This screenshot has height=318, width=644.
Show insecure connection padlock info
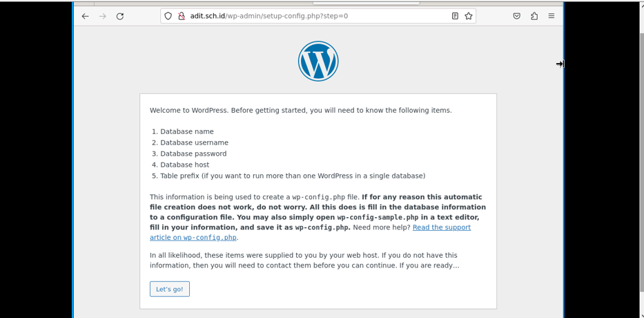pyautogui.click(x=182, y=16)
